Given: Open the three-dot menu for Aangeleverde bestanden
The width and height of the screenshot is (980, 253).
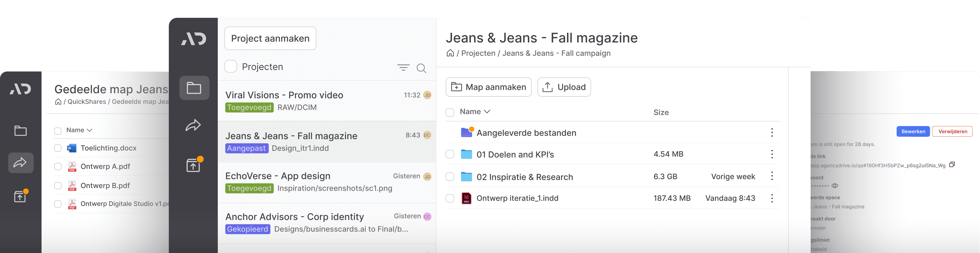Looking at the screenshot, I should coord(772,132).
